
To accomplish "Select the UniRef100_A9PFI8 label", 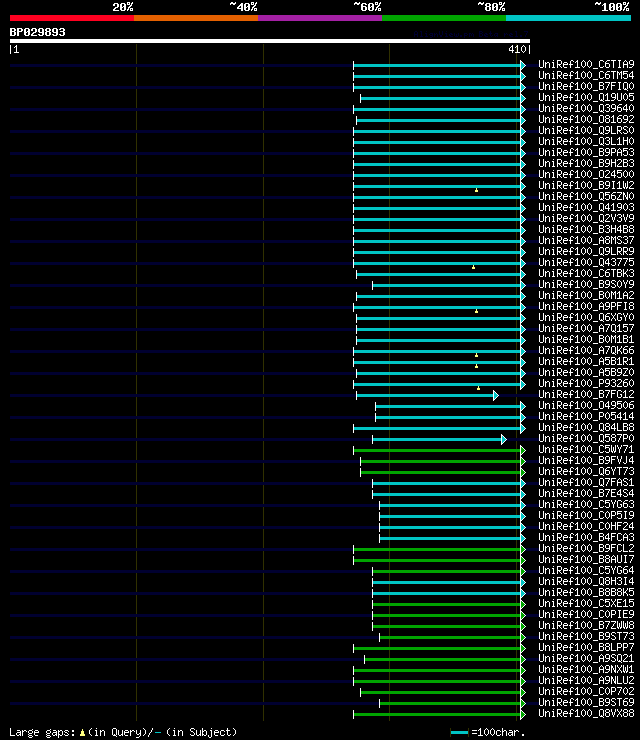I will click(586, 307).
